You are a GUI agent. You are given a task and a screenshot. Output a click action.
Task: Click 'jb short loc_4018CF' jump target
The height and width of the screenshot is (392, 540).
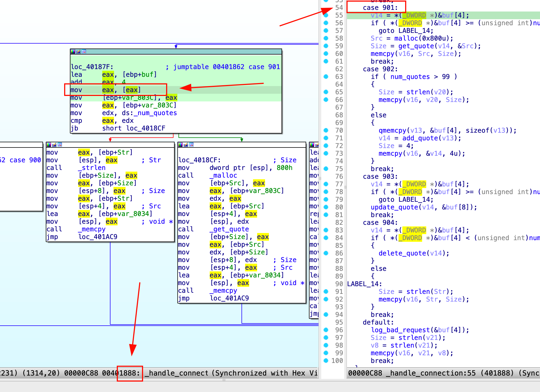[x=146, y=128]
